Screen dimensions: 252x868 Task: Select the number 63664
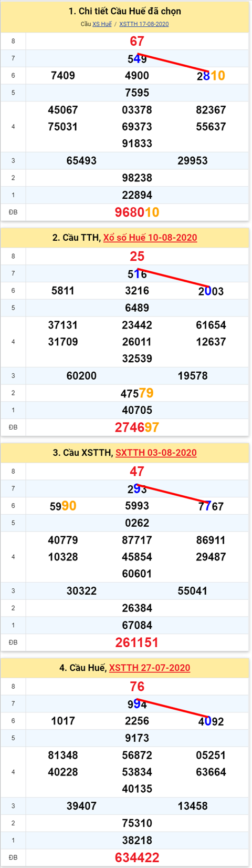click(x=211, y=772)
